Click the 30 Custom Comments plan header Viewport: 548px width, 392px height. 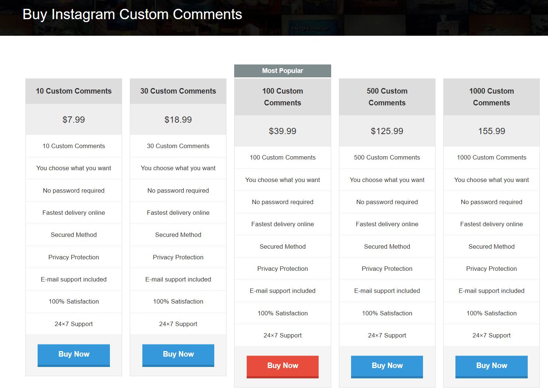(178, 91)
